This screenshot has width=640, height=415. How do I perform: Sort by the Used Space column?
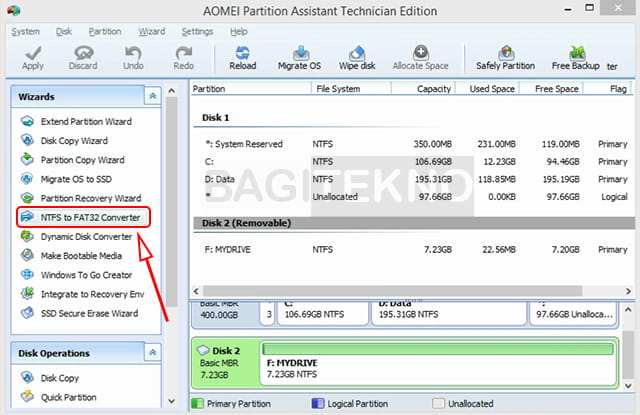pyautogui.click(x=487, y=89)
